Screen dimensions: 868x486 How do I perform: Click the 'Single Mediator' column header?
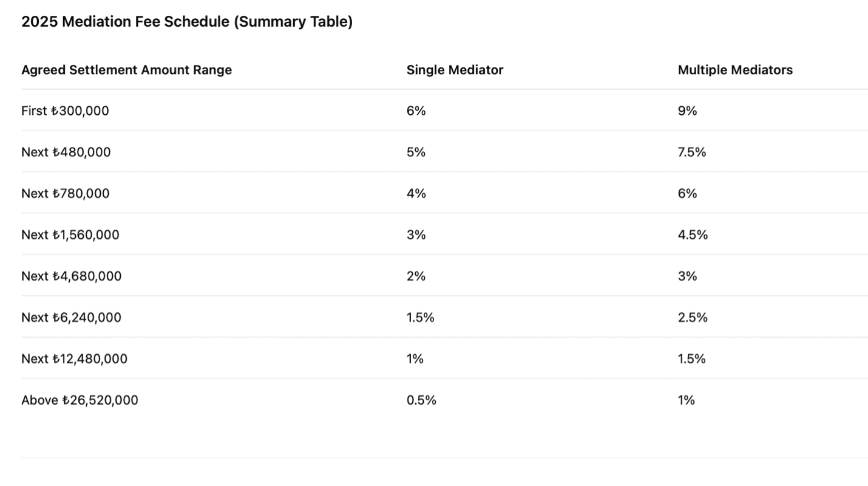pos(455,70)
